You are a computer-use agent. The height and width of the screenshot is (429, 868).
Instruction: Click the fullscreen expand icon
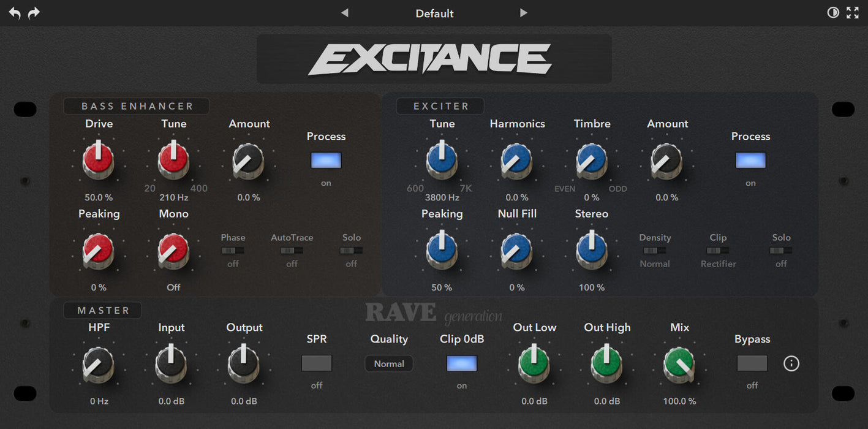tap(853, 12)
